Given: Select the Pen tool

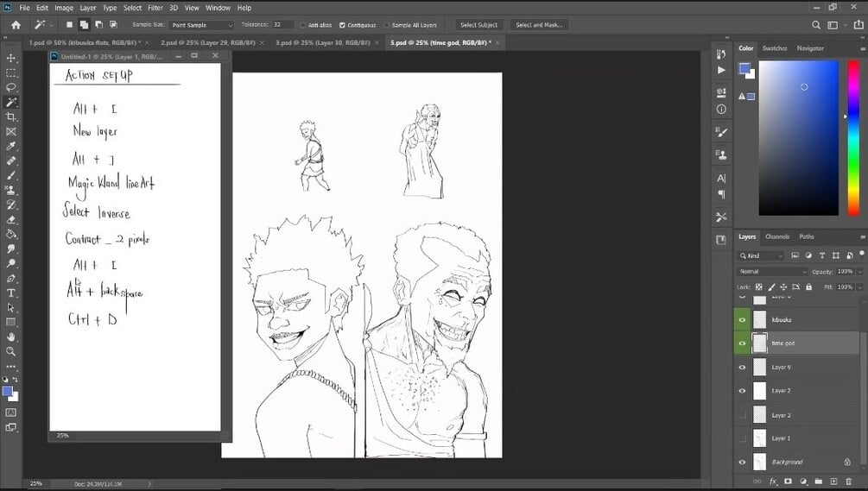Looking at the screenshot, I should [10, 278].
